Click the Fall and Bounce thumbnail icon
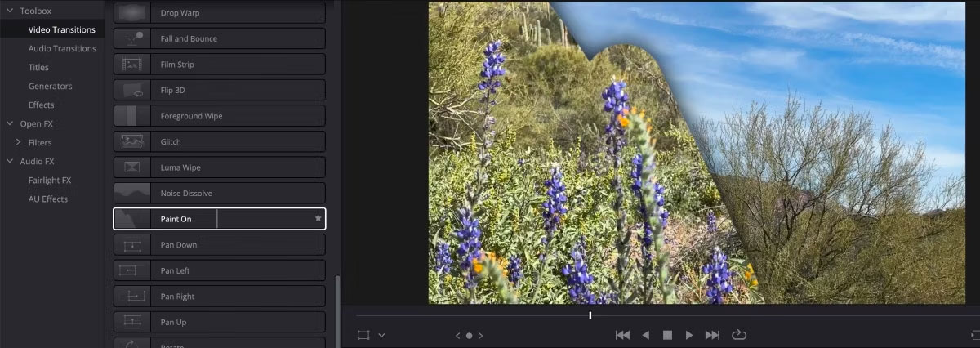The image size is (980, 348). [131, 38]
